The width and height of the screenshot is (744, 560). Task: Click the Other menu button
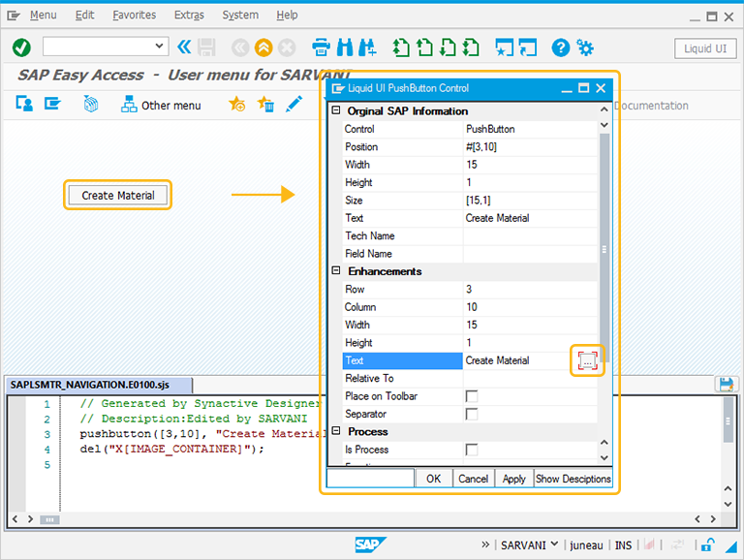(161, 105)
